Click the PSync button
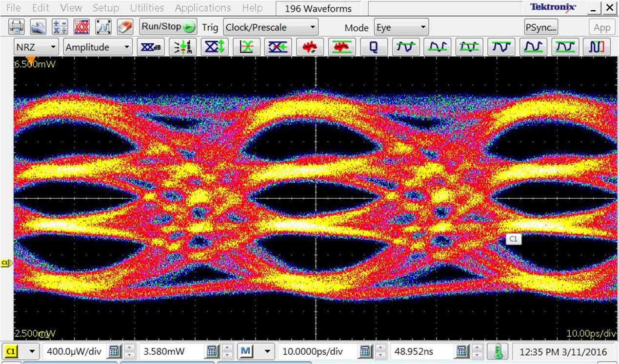This screenshot has width=619, height=364. [540, 28]
